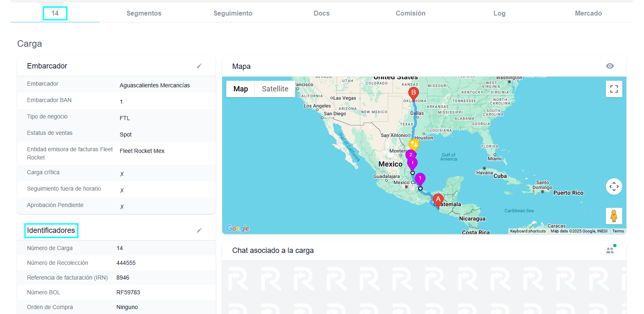Screen dimensions: 644x314
Task: Select pickup number 444555
Action: tap(126, 263)
